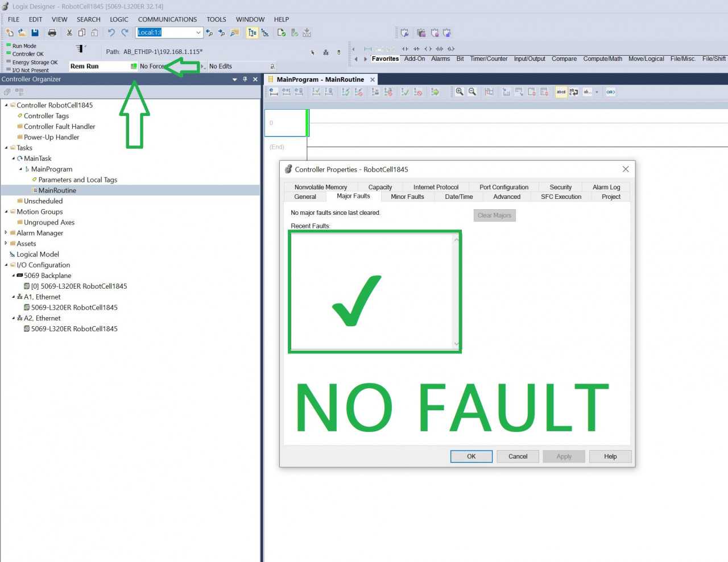
Task: Open the Controller Organizer panel options dropdown
Action: pyautogui.click(x=235, y=80)
